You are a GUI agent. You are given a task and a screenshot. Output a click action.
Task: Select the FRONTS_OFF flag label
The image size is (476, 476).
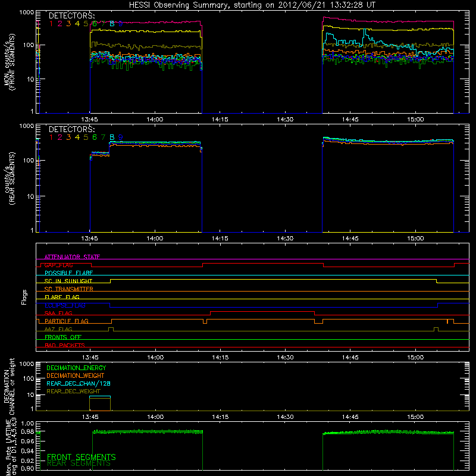point(63,337)
